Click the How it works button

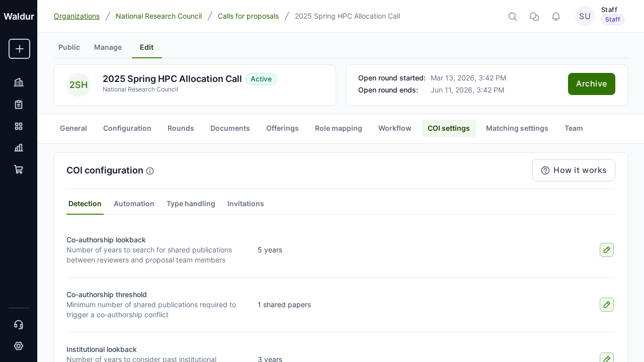574,170
